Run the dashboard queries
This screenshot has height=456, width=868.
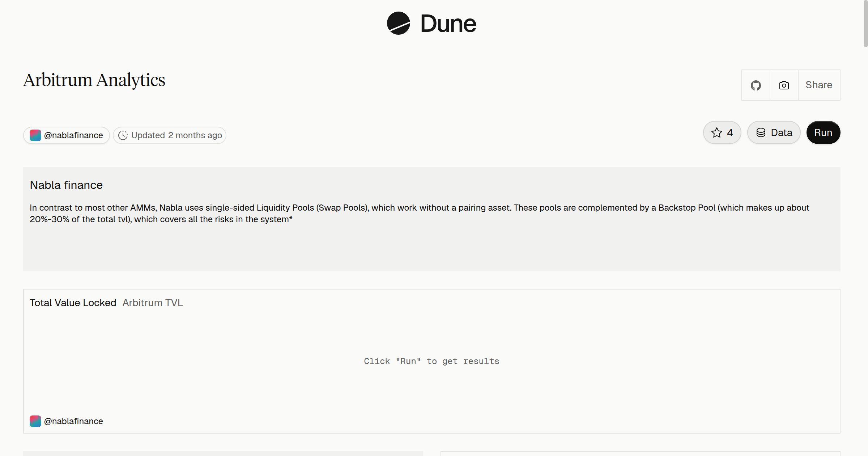pyautogui.click(x=823, y=132)
